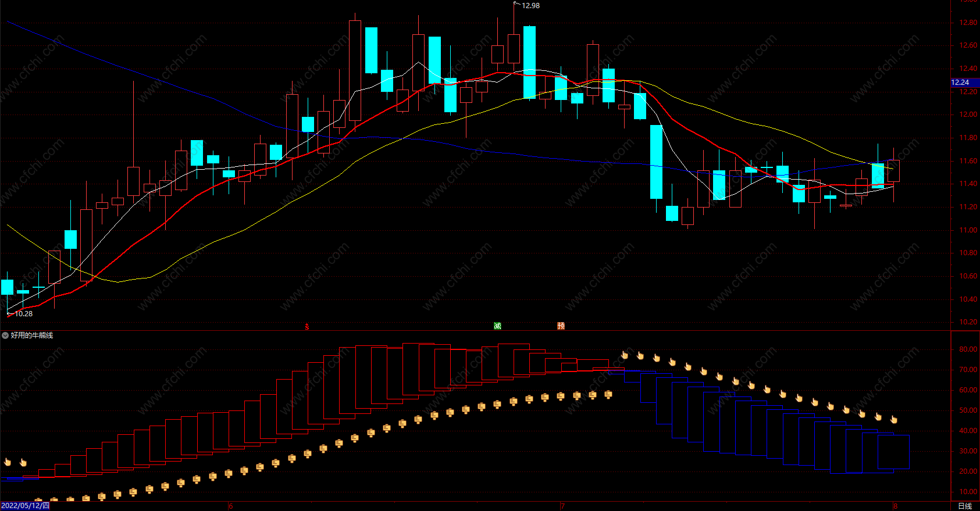Click the red $ event marker
The width and height of the screenshot is (980, 511).
(x=307, y=327)
